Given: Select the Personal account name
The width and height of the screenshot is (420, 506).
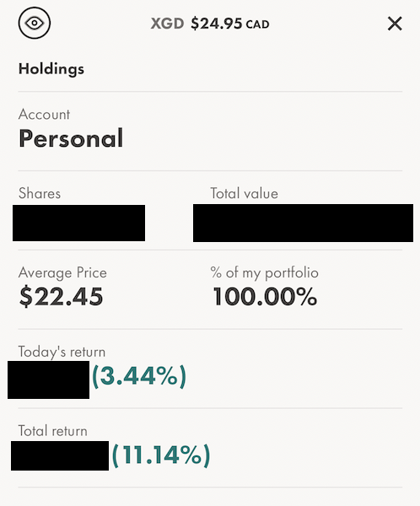Looking at the screenshot, I should [71, 138].
